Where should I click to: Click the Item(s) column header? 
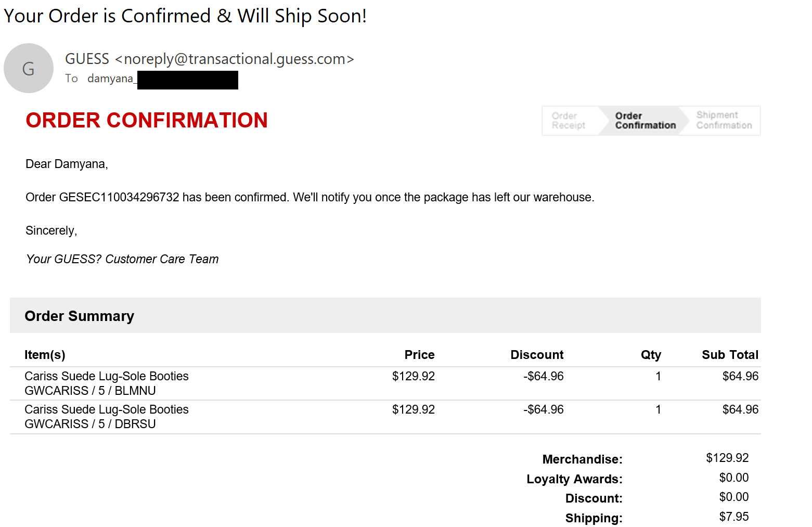pos(45,355)
